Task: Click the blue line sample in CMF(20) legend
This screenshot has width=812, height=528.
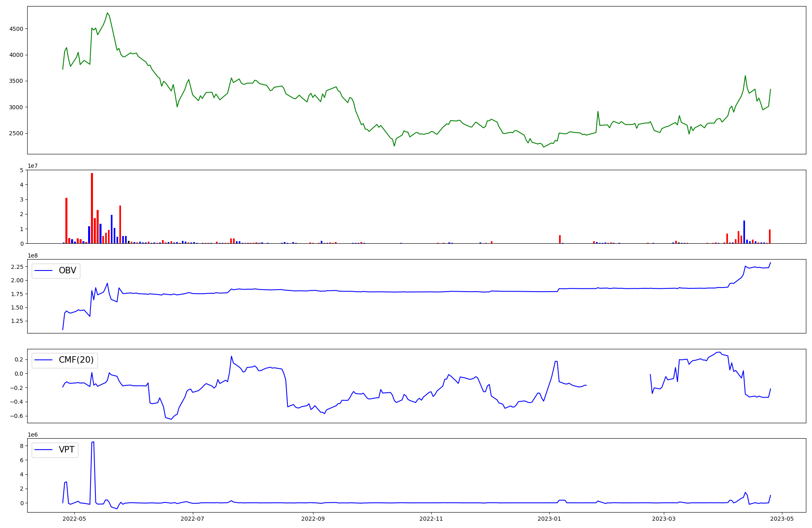Action: pos(44,360)
